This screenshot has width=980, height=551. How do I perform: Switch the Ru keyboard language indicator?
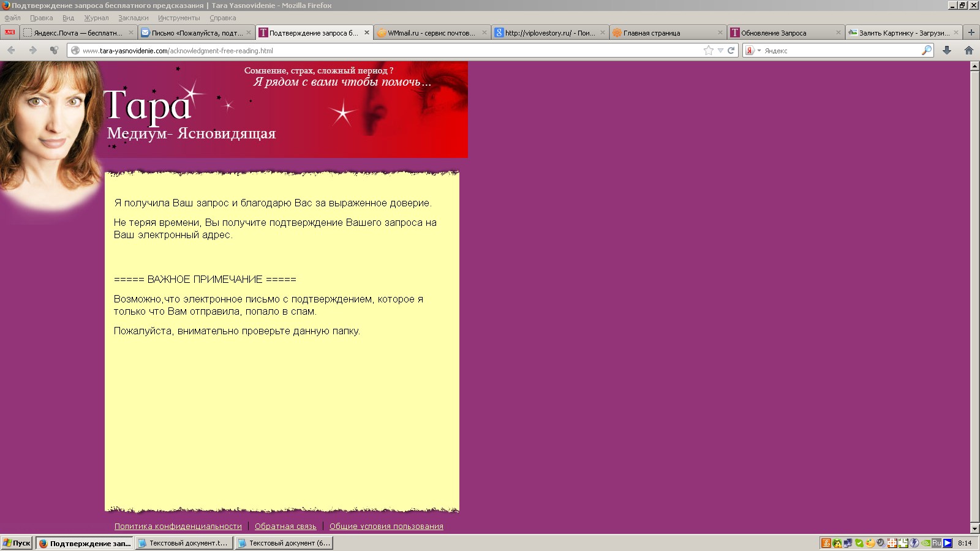coord(937,543)
